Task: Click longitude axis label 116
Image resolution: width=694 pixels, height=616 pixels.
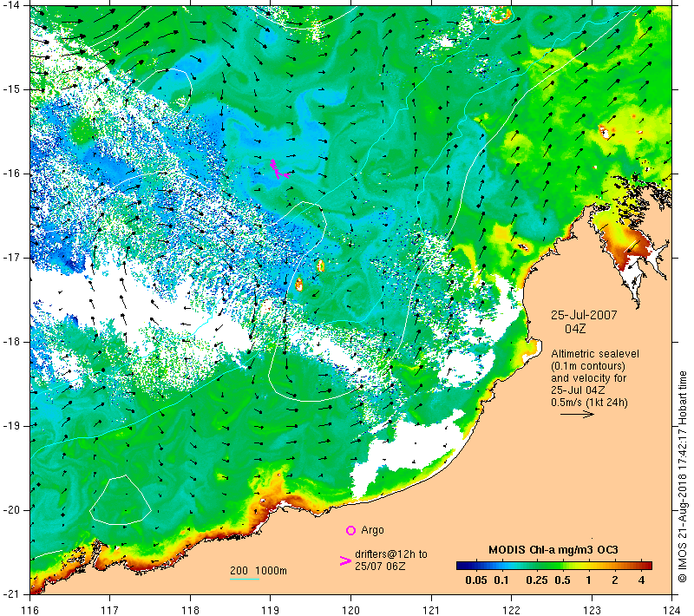Action: pos(30,610)
